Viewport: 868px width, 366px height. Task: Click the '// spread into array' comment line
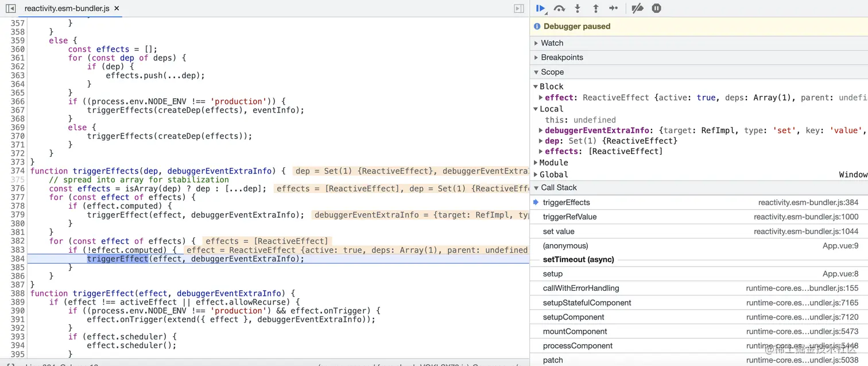point(139,180)
